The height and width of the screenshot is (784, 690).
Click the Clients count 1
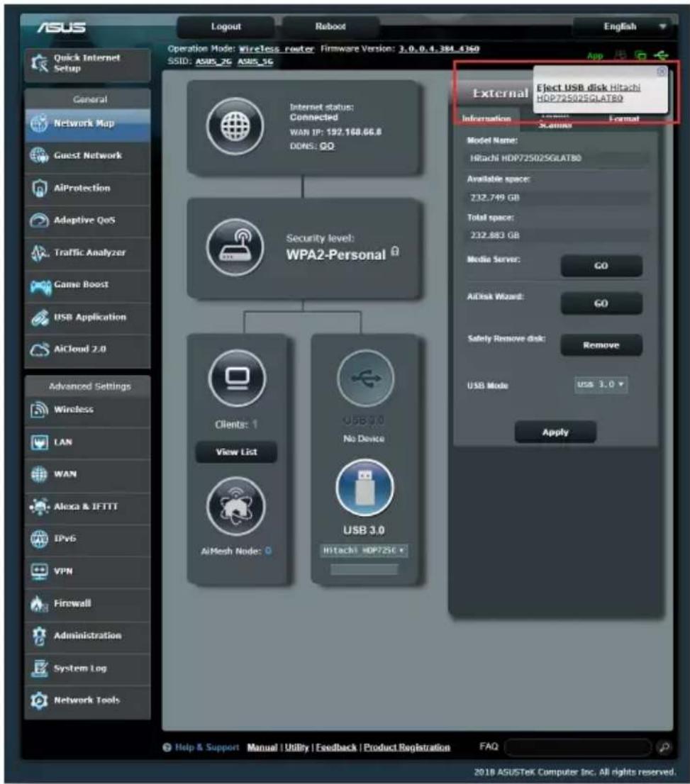[x=255, y=425]
